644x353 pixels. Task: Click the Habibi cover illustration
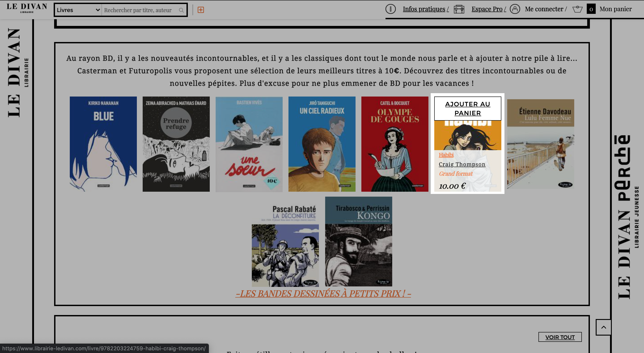468,135
